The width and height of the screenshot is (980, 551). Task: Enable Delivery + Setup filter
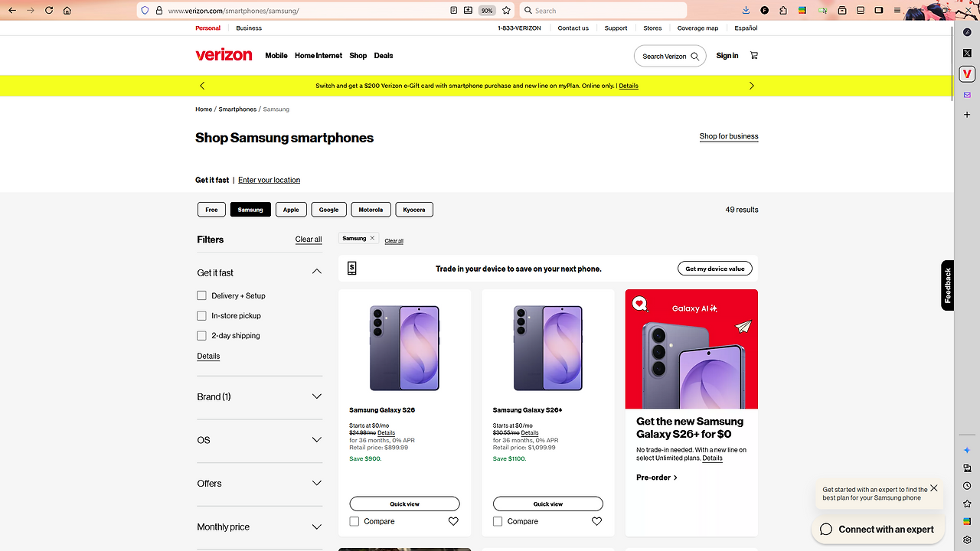(202, 295)
